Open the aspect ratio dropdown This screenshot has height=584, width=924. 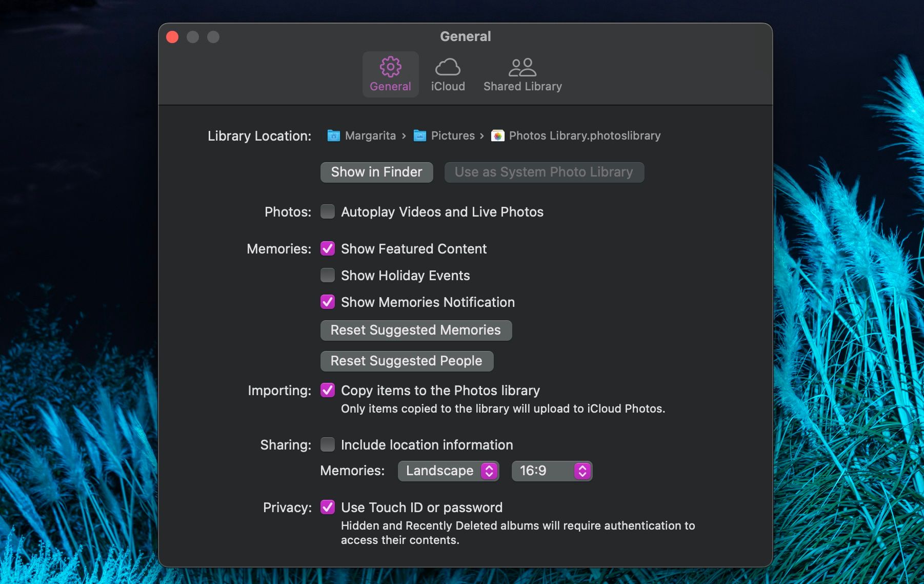point(551,471)
